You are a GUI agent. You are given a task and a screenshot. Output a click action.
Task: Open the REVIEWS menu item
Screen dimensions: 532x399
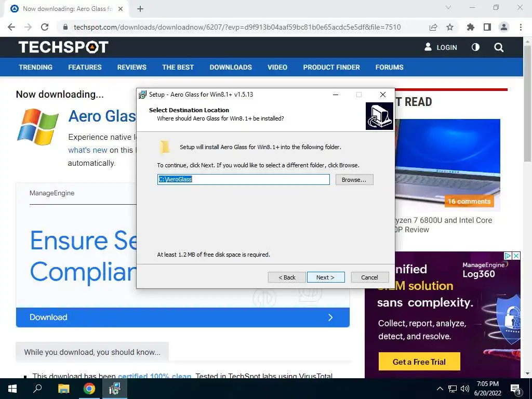(x=132, y=67)
